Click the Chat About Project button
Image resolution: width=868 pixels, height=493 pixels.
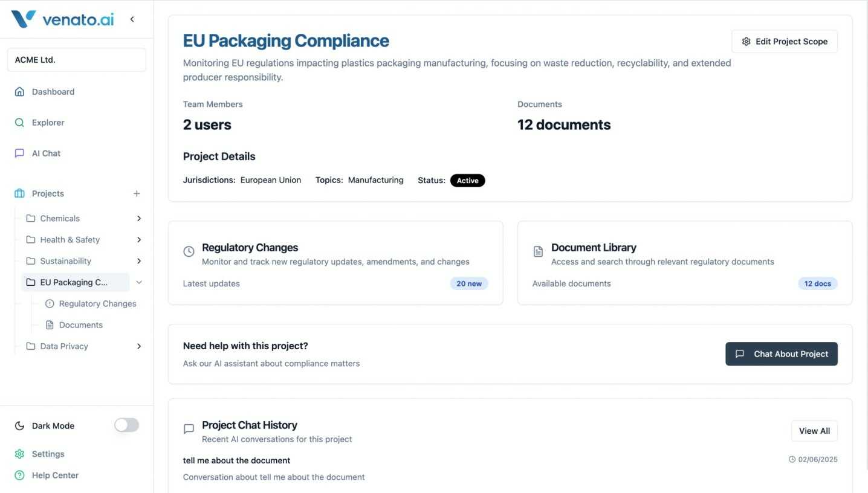tap(781, 354)
